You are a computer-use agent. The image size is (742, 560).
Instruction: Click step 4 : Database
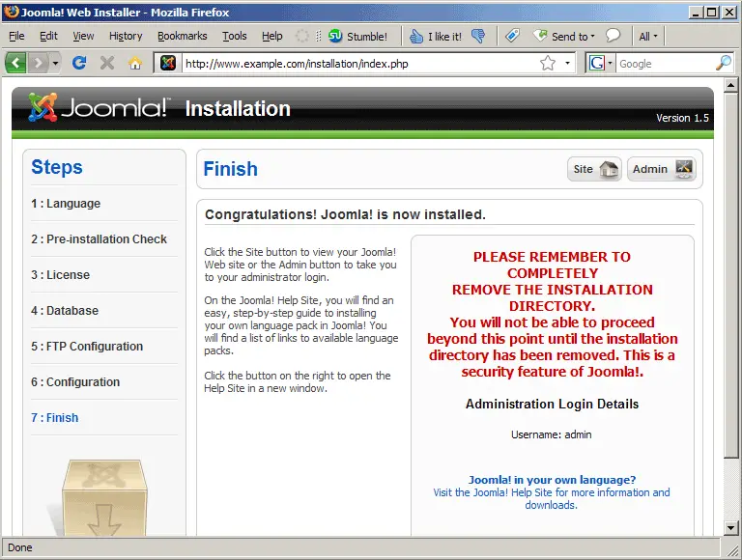tap(65, 311)
